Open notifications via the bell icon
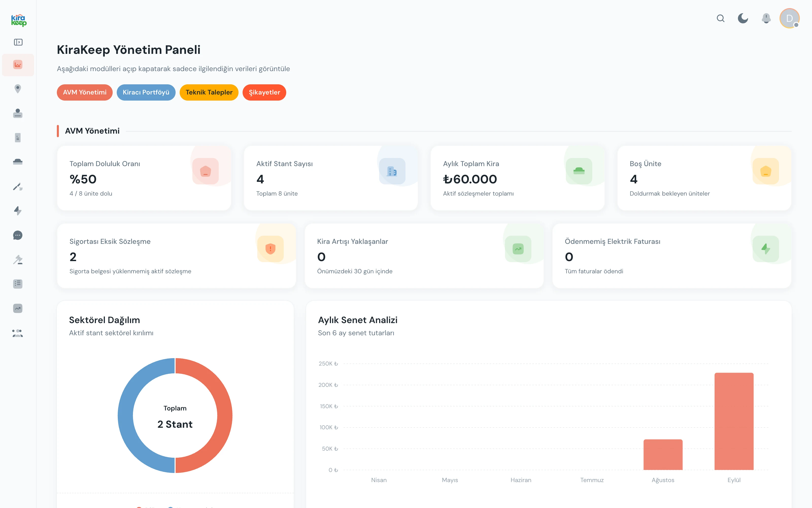Image resolution: width=812 pixels, height=508 pixels. [766, 18]
